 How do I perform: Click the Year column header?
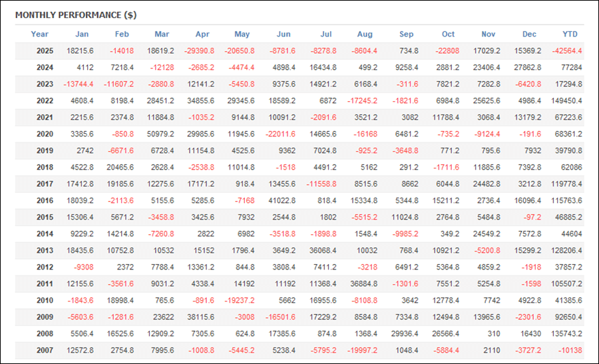click(x=40, y=34)
